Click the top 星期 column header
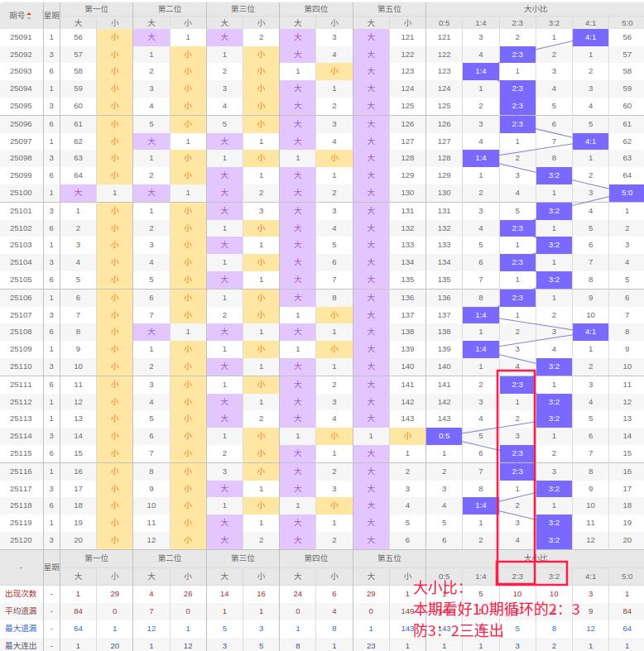 click(x=51, y=16)
